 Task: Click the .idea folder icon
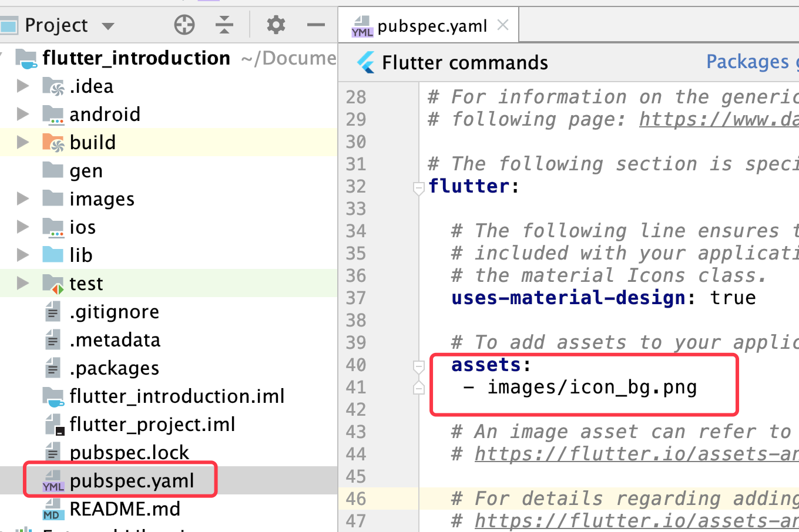point(53,86)
